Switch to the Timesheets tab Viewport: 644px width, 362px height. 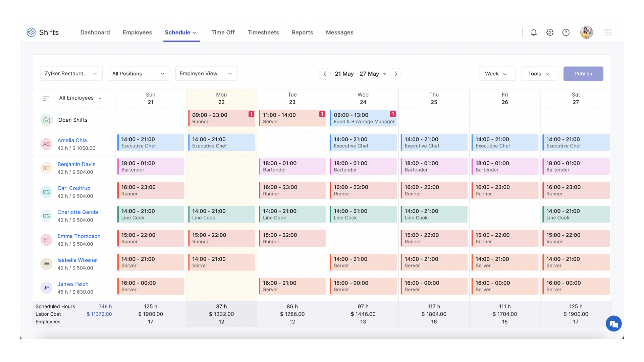pos(263,32)
